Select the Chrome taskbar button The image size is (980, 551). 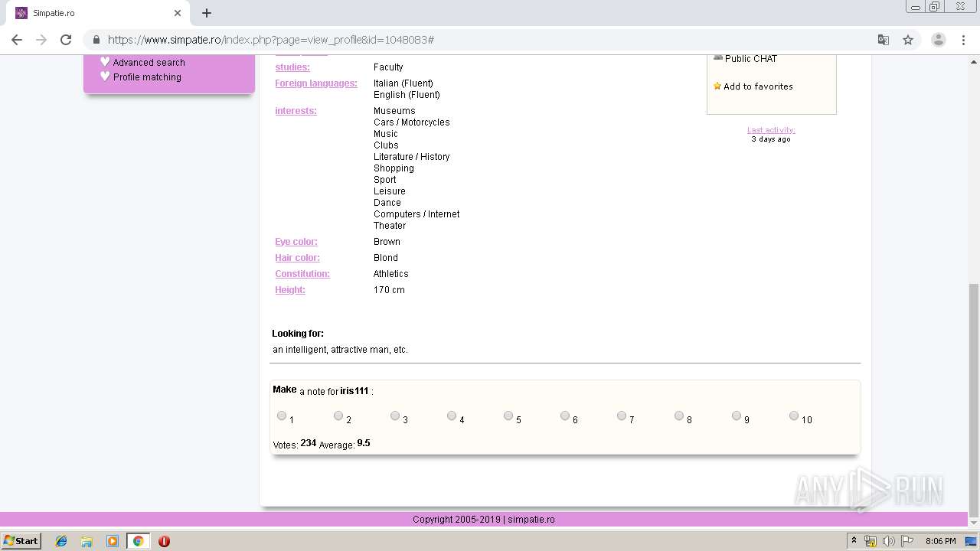[x=139, y=541]
